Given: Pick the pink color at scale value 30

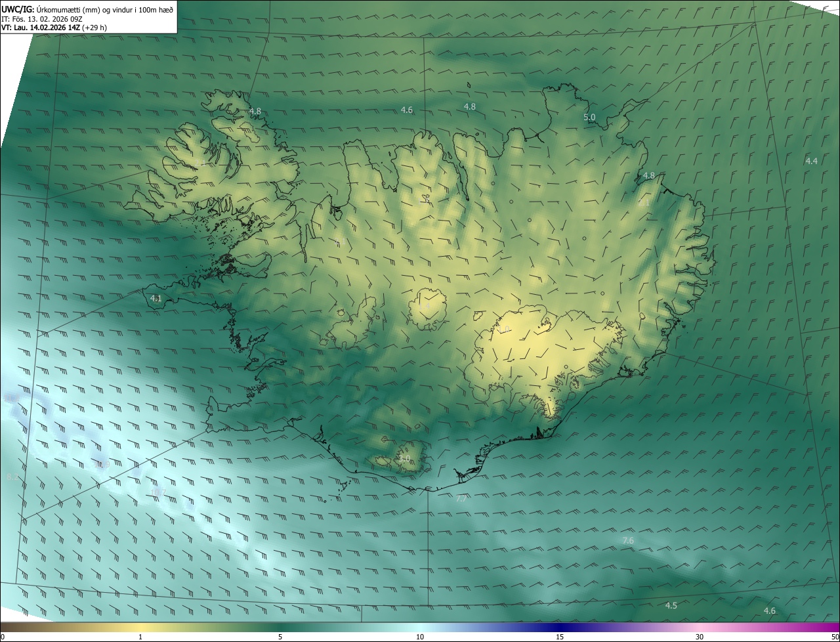Looking at the screenshot, I should point(700,627).
